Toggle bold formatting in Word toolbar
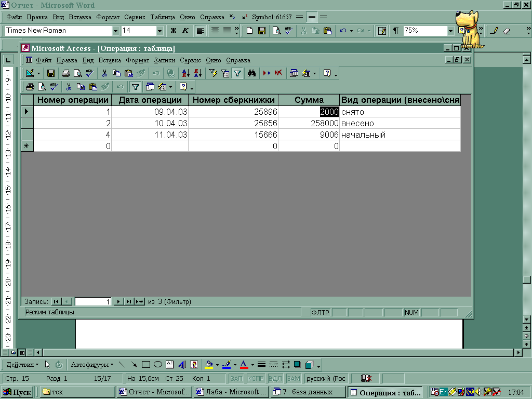 click(x=174, y=31)
